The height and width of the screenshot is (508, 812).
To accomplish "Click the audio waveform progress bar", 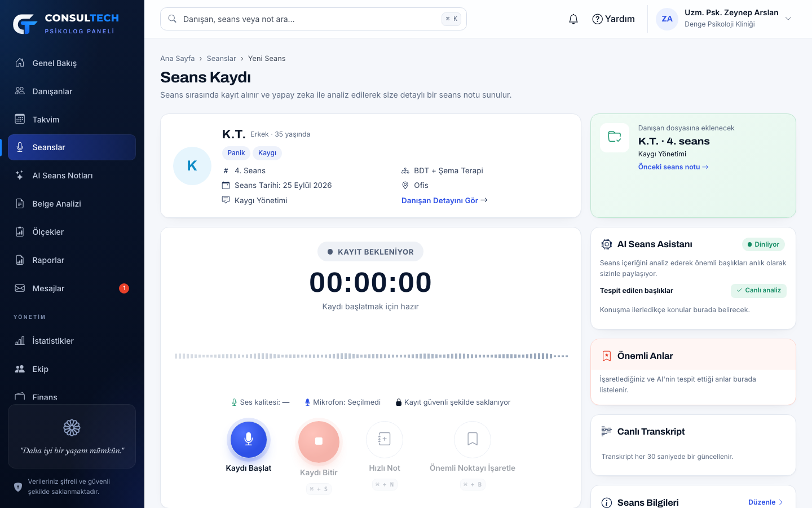I will (x=370, y=356).
